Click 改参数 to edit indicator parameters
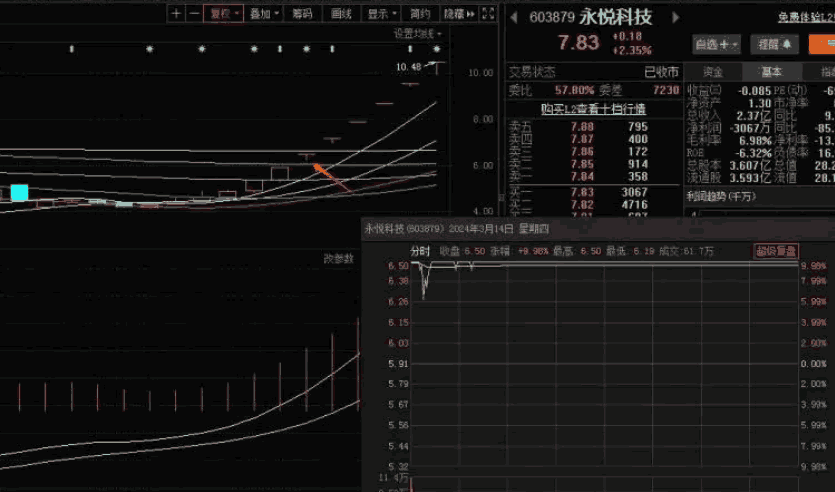 point(339,259)
